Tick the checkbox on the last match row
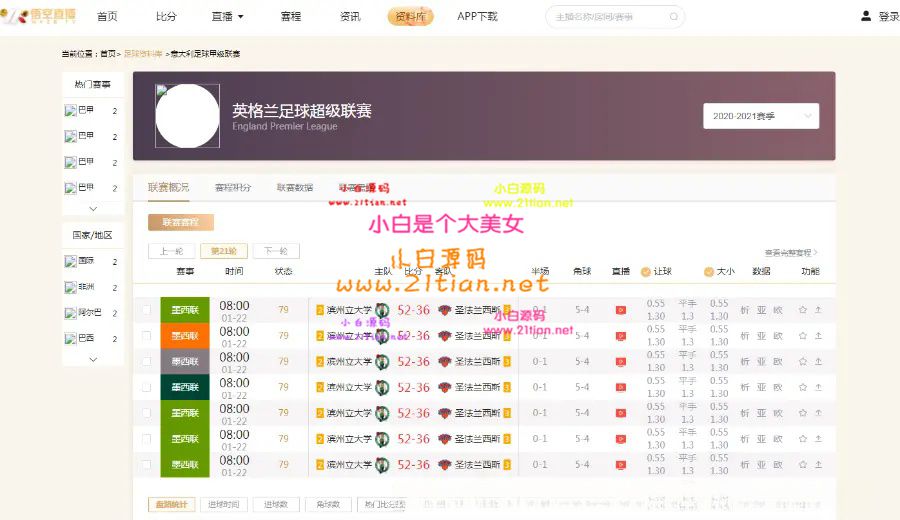The width and height of the screenshot is (900, 520). point(147,464)
